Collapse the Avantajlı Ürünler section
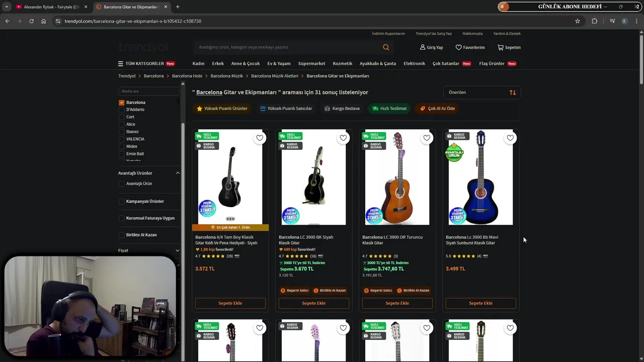644x362 pixels. pos(178,173)
